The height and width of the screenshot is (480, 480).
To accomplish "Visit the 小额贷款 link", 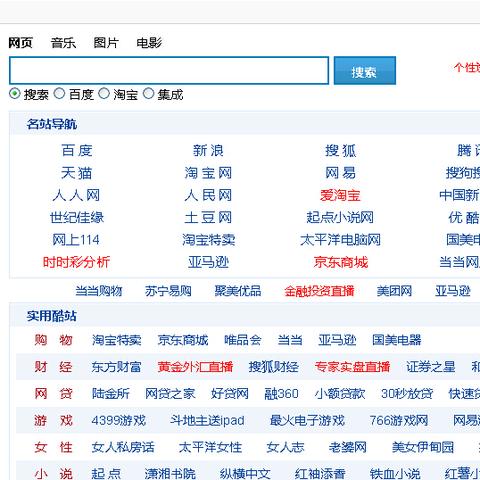I will 340,394.
